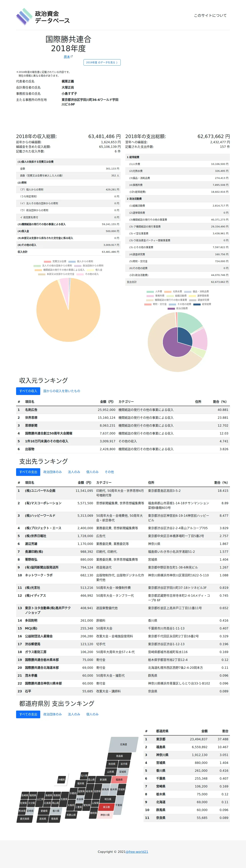Switch to 個人のみ in 支出先ランキング
This screenshot has width=246, height=868.
92,472
